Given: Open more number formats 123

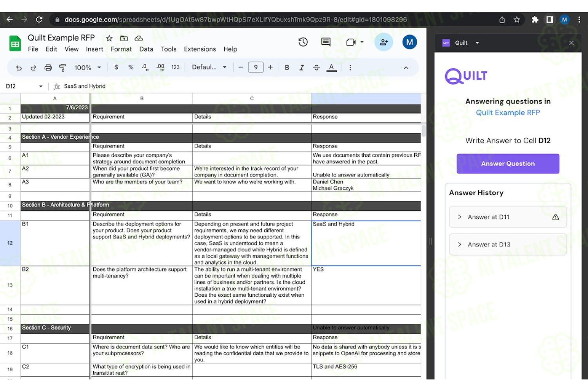Looking at the screenshot, I should (175, 67).
